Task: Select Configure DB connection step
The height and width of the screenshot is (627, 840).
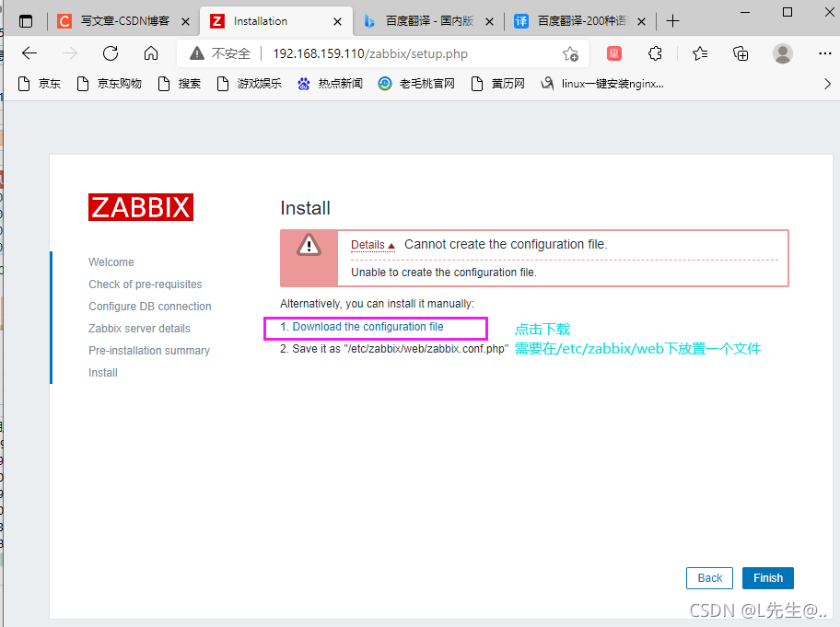Action: point(150,307)
